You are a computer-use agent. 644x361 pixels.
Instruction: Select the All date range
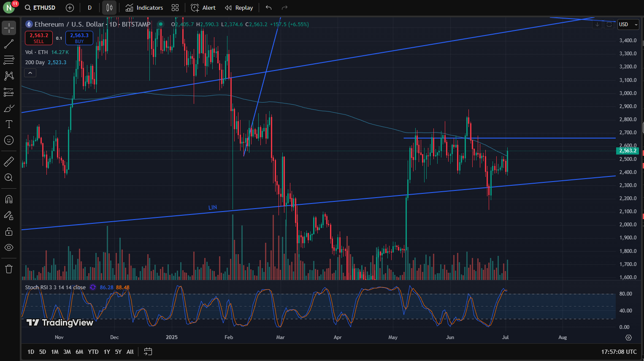(x=130, y=352)
